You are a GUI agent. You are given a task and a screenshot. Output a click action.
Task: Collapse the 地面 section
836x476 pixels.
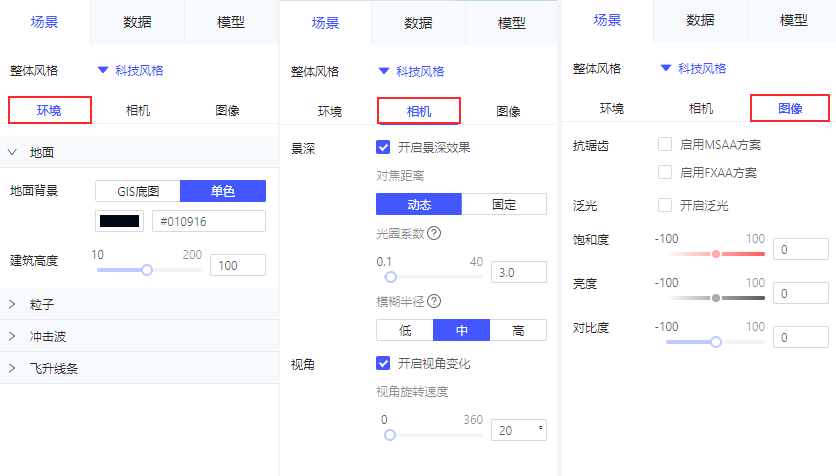point(13,153)
